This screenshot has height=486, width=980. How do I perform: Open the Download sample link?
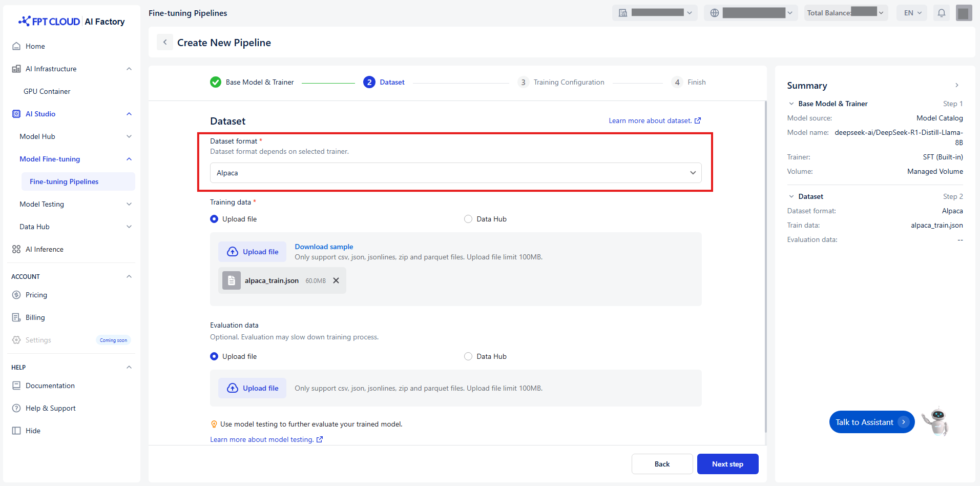click(324, 247)
